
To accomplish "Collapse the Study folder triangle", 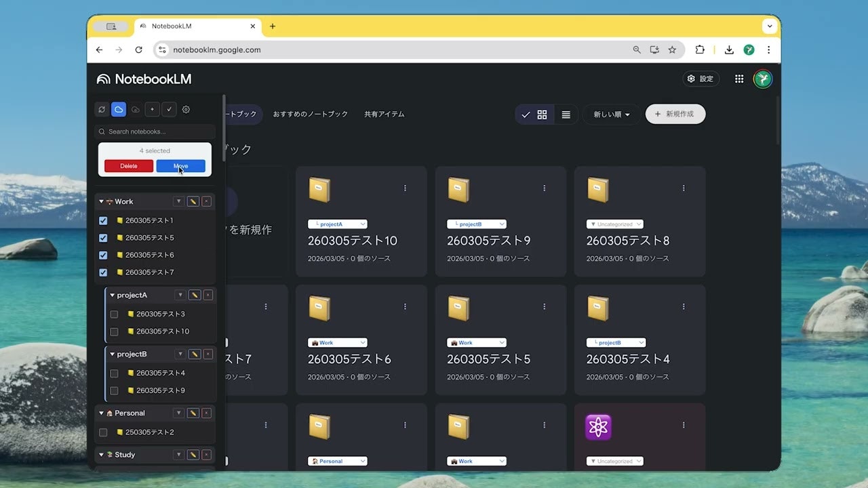I will point(102,455).
